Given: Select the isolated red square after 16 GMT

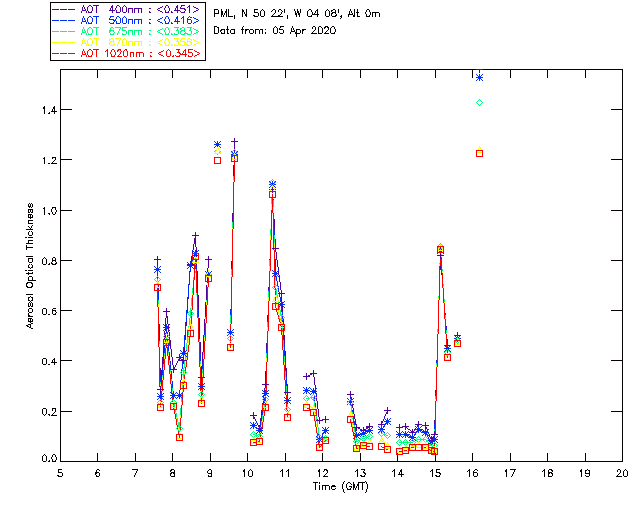Looking at the screenshot, I should pyautogui.click(x=480, y=153).
